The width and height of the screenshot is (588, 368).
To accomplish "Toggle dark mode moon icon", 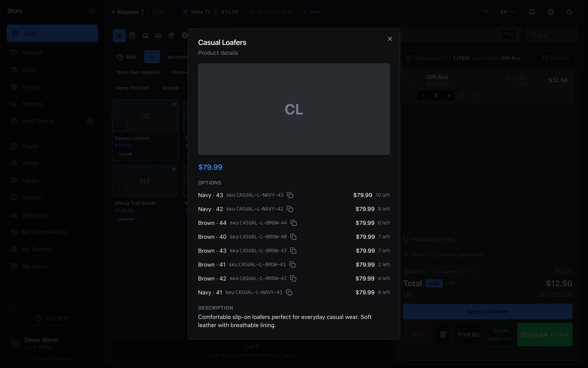I will click(570, 12).
